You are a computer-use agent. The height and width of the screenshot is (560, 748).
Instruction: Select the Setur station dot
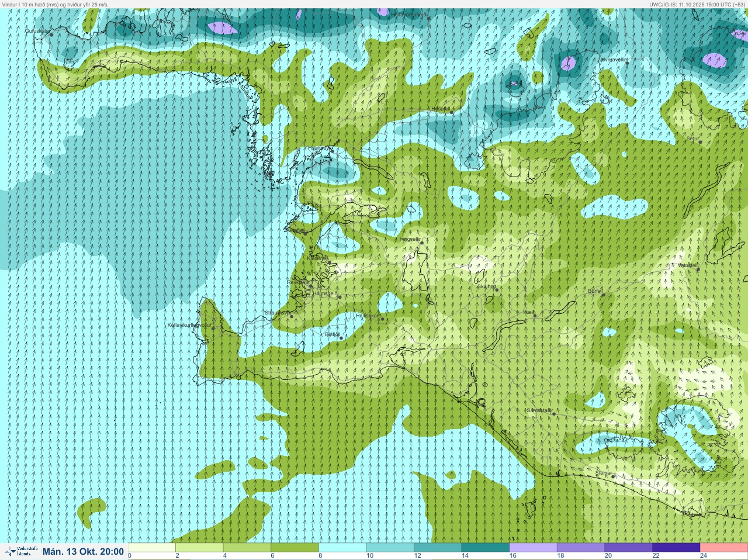coord(700,142)
